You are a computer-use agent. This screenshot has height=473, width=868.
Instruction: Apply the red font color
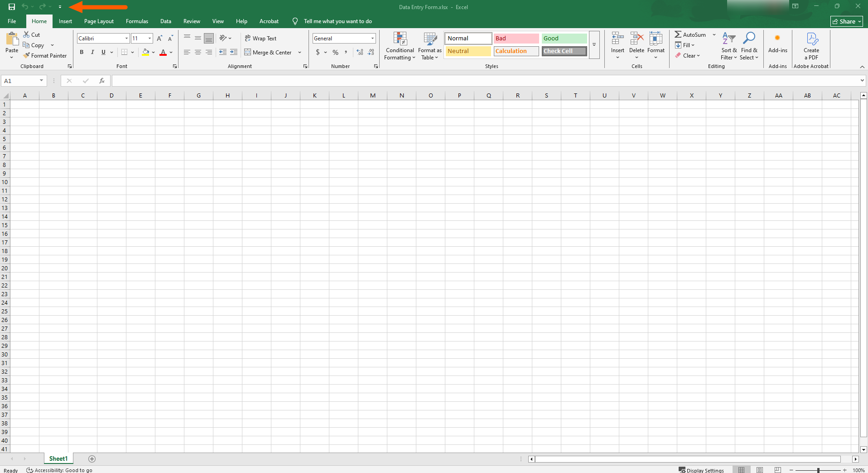(163, 52)
